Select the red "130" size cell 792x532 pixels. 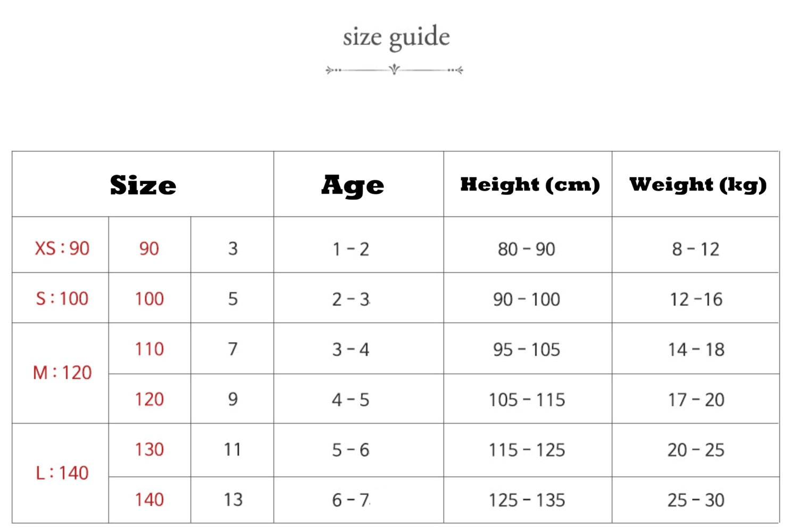coord(149,450)
